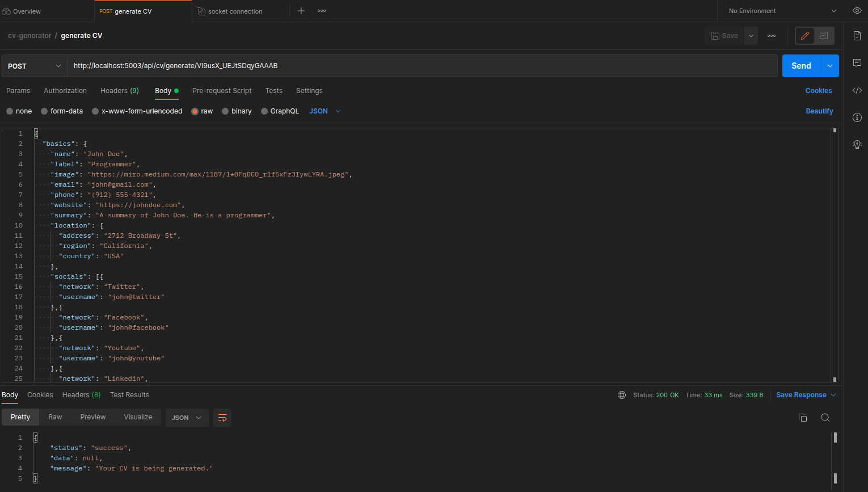
Task: Open the POST method dropdown
Action: tap(33, 65)
